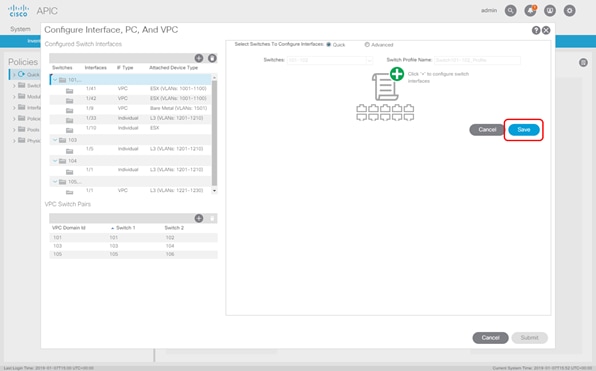596x371 pixels.
Task: Click the Cisco logo
Action: [18, 11]
